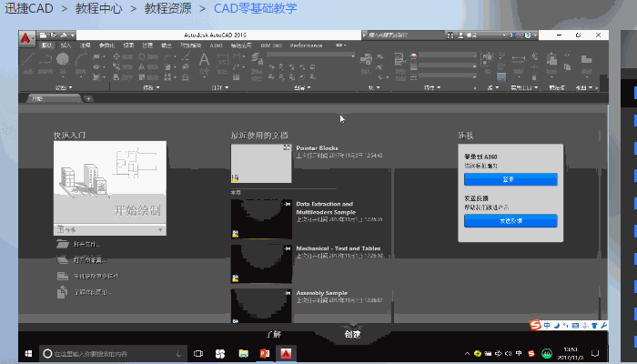Select the Dimension tool beside Text
This screenshot has width=637, height=364.
(x=222, y=60)
